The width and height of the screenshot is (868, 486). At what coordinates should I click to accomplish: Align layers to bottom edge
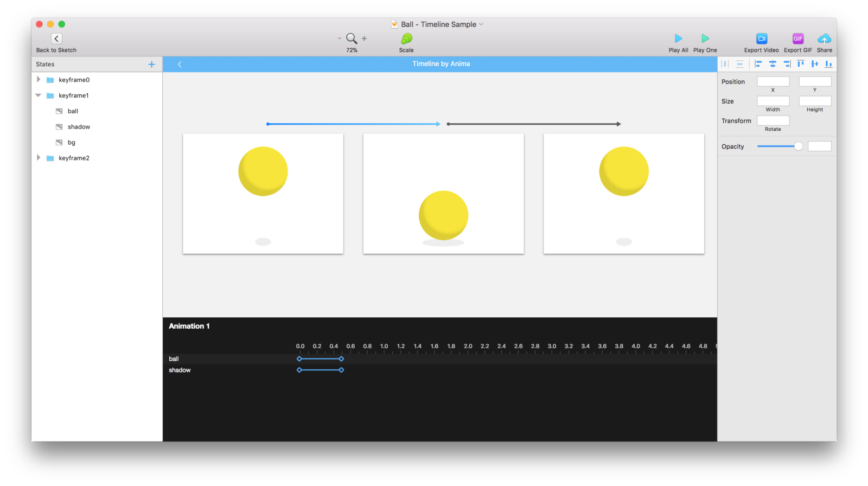point(828,64)
